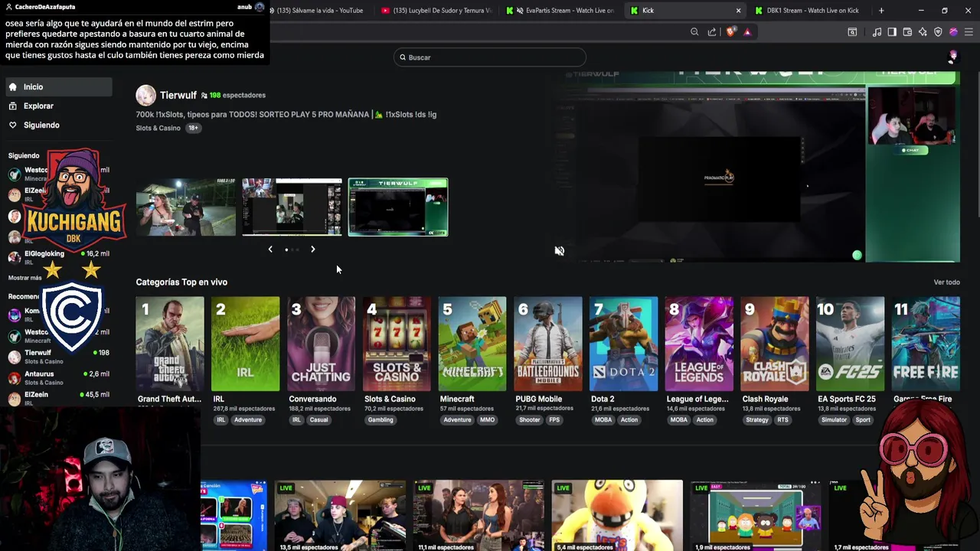The width and height of the screenshot is (980, 551).
Task: Close the active Kick tab
Action: 738,11
